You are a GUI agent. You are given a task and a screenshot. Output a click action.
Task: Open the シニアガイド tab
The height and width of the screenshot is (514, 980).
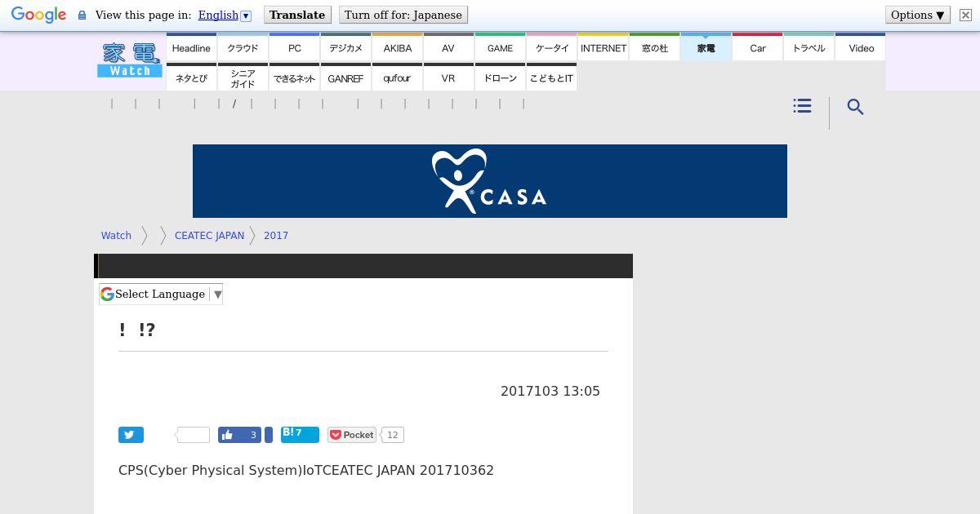coord(243,78)
